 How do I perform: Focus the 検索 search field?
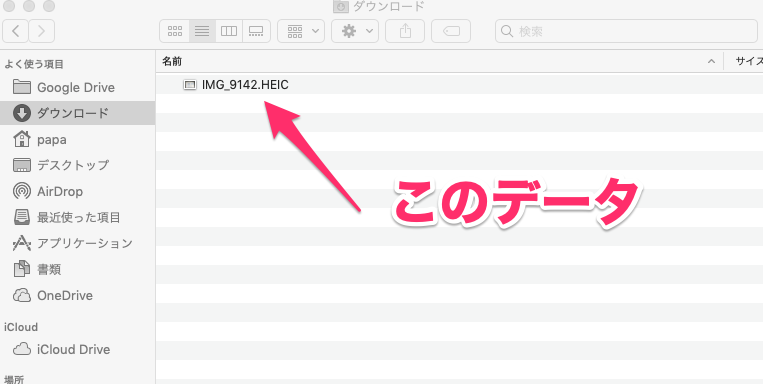click(626, 32)
